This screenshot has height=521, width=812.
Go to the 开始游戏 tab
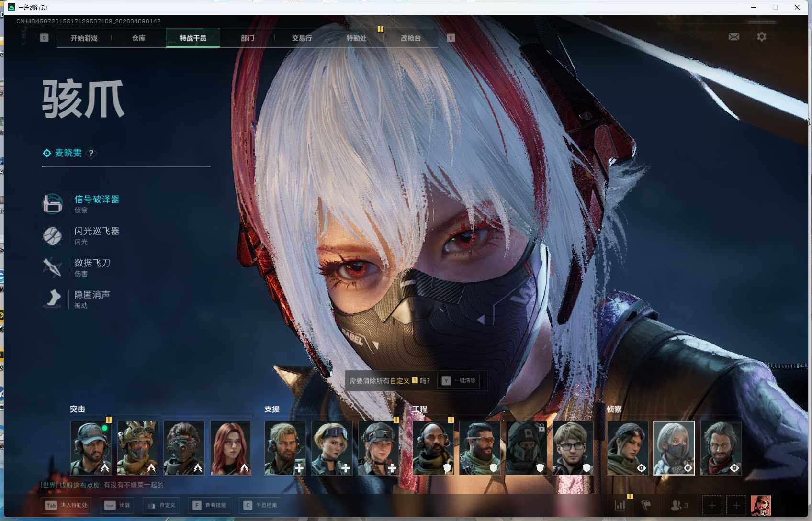[x=84, y=38]
